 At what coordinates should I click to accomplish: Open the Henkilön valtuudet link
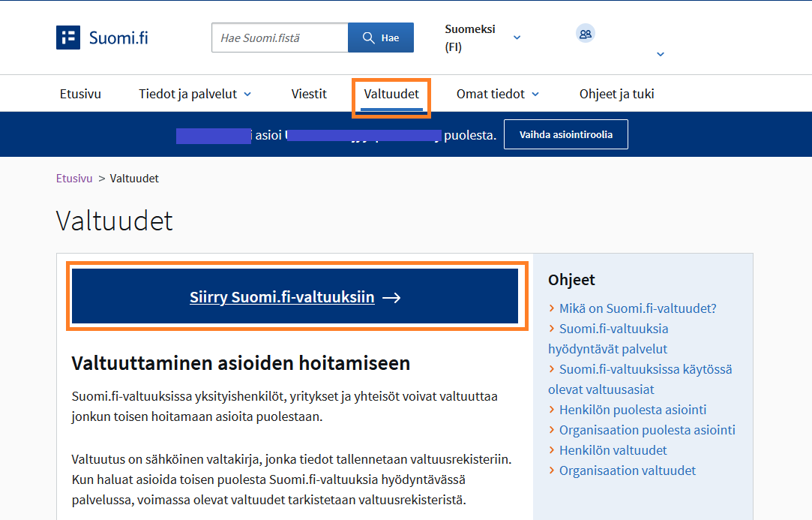pyautogui.click(x=613, y=450)
